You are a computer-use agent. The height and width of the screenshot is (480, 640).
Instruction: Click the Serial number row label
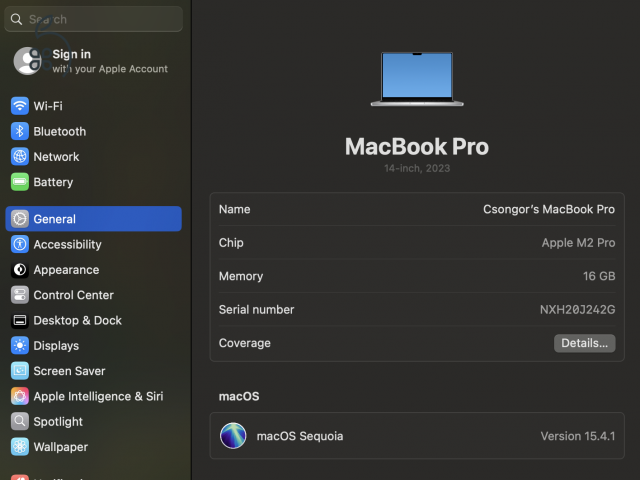[x=256, y=309]
